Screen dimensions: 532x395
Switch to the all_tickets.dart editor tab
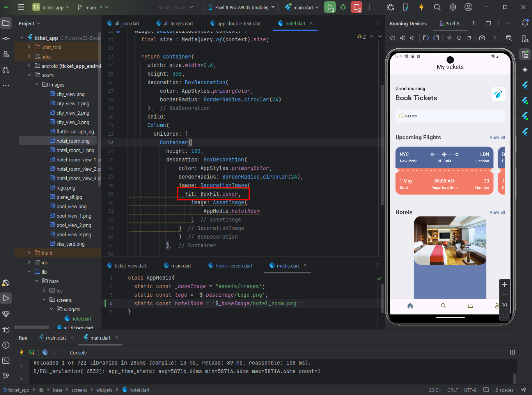175,23
